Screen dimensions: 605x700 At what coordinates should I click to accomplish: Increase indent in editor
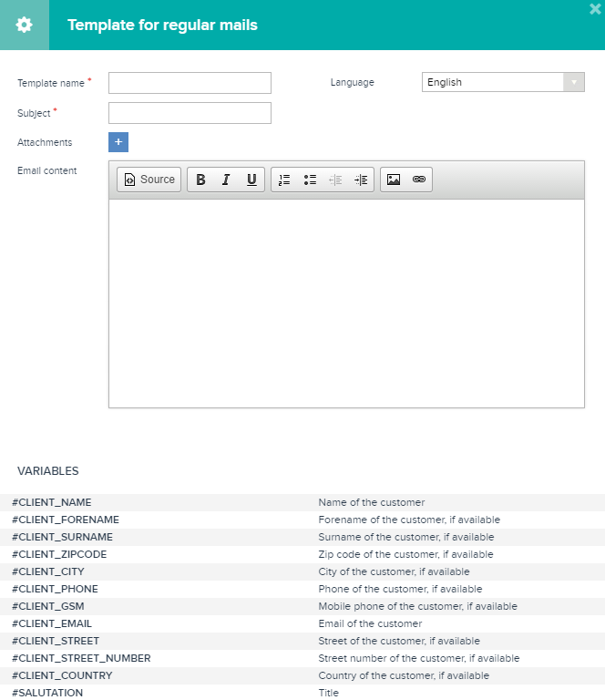coord(361,180)
